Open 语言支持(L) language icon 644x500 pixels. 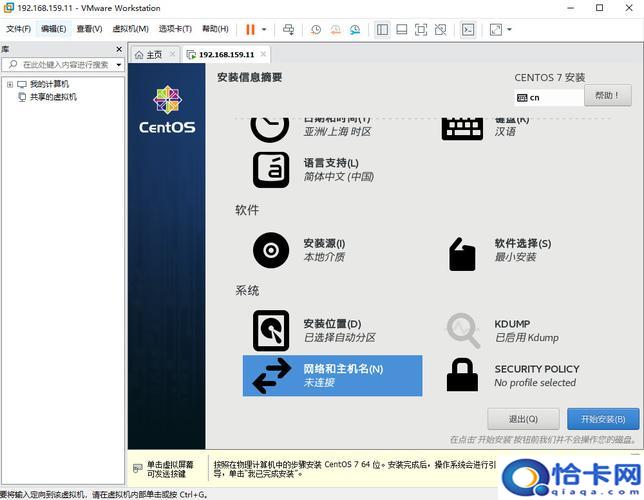tap(271, 170)
